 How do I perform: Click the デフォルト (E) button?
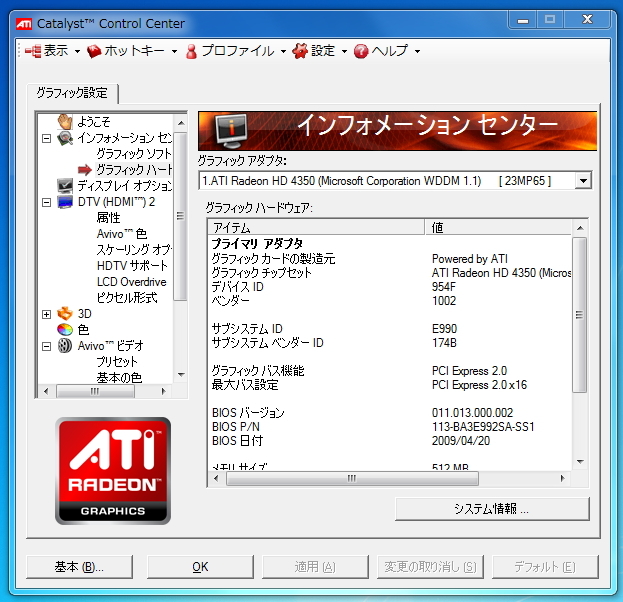click(545, 567)
